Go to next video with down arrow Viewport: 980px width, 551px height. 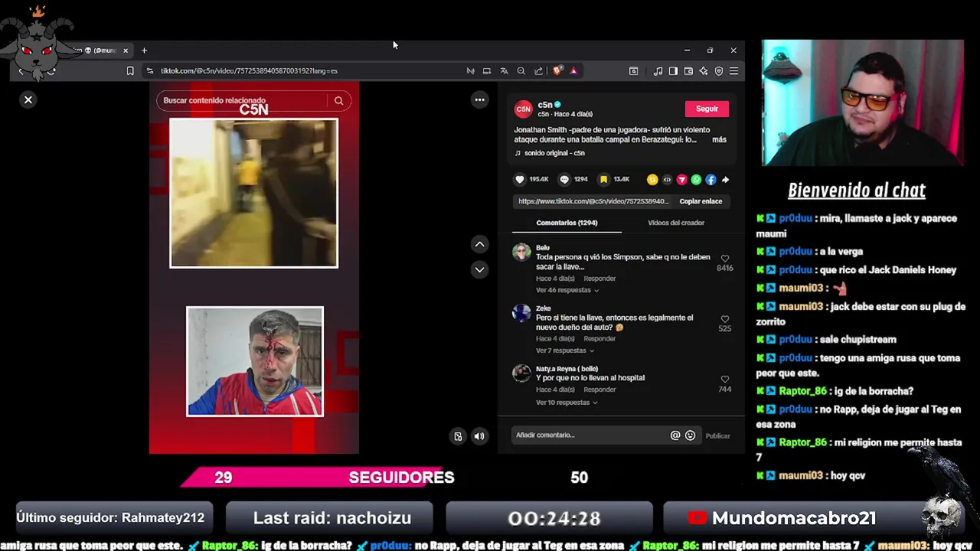(479, 269)
